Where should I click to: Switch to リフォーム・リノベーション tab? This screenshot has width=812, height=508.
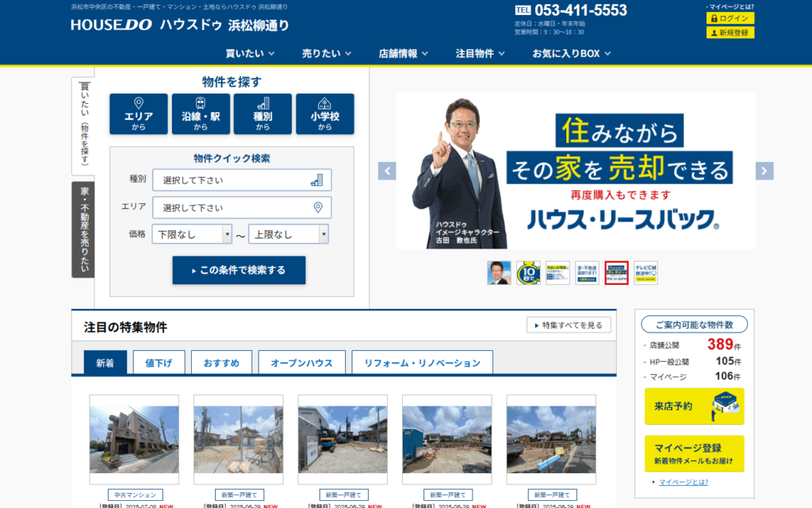point(422,362)
